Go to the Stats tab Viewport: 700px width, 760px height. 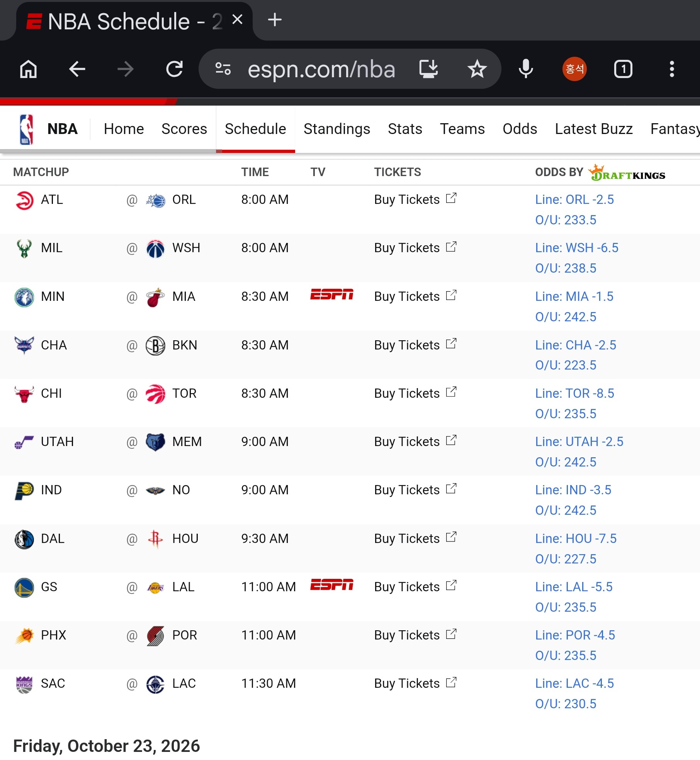[x=405, y=129]
